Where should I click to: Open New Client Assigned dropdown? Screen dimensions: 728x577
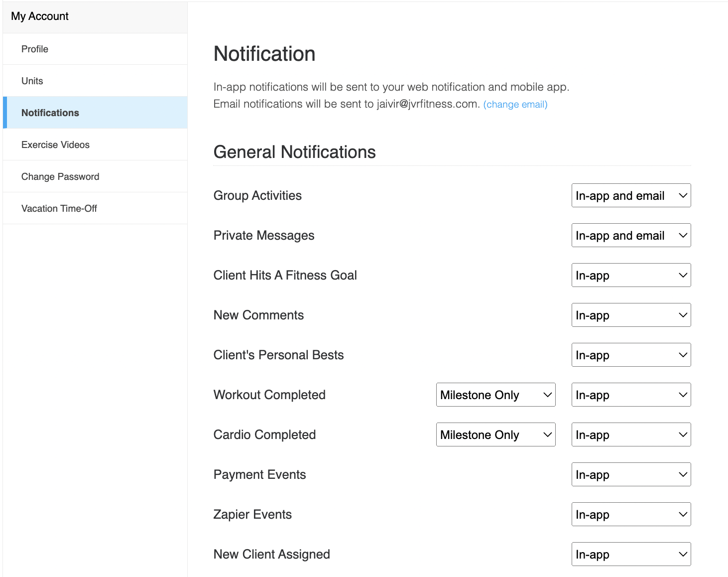[x=631, y=554]
